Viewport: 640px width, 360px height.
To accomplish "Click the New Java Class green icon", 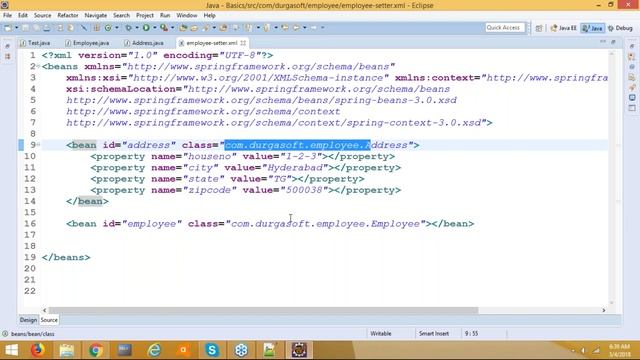I will (x=108, y=28).
